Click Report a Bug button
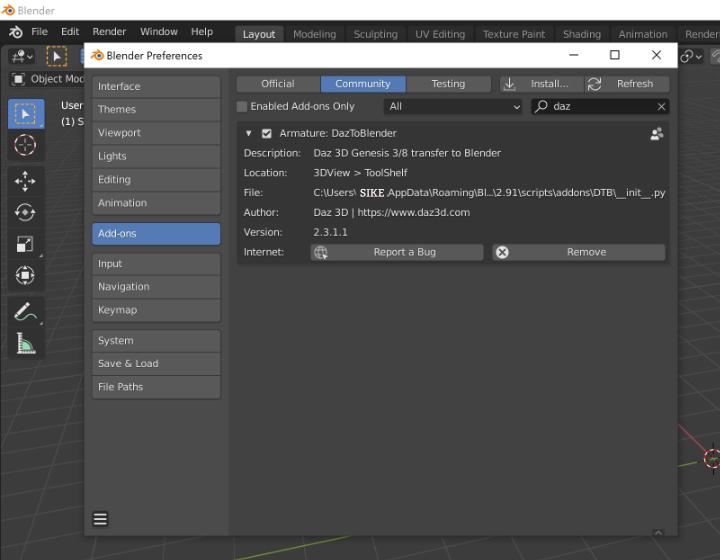Viewport: 720px width, 560px height. (x=397, y=252)
